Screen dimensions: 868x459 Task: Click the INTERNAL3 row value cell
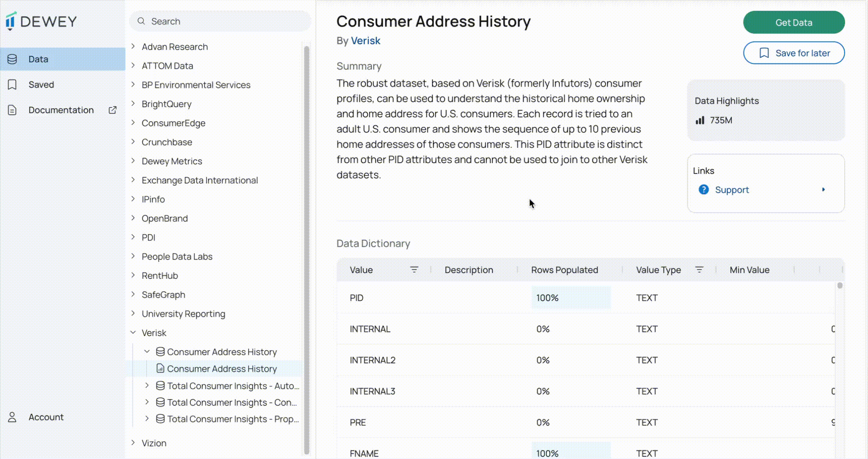(372, 391)
